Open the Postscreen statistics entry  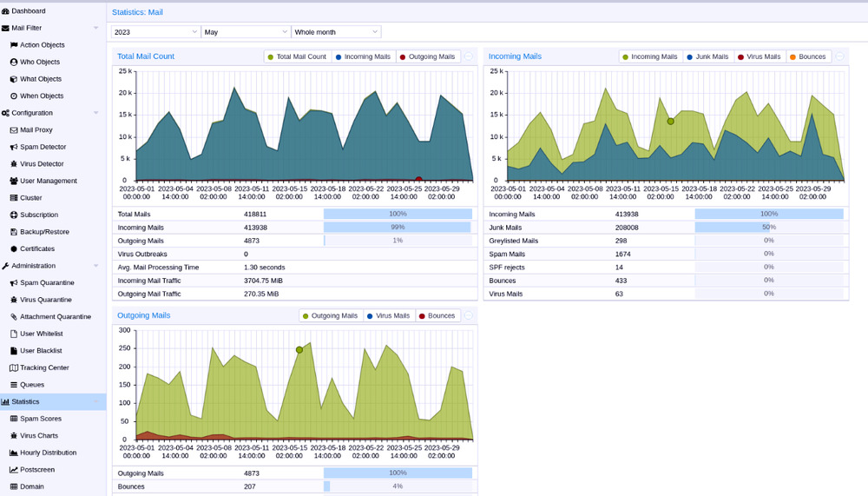click(x=37, y=470)
